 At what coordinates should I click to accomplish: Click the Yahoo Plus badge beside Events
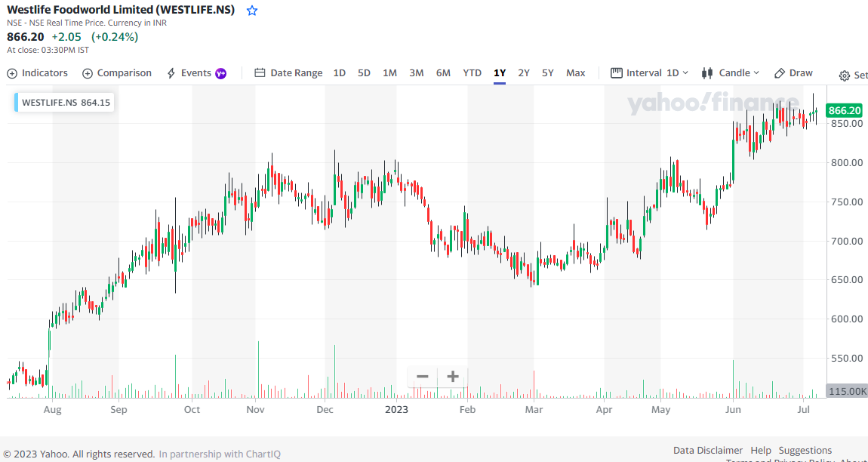pyautogui.click(x=220, y=73)
